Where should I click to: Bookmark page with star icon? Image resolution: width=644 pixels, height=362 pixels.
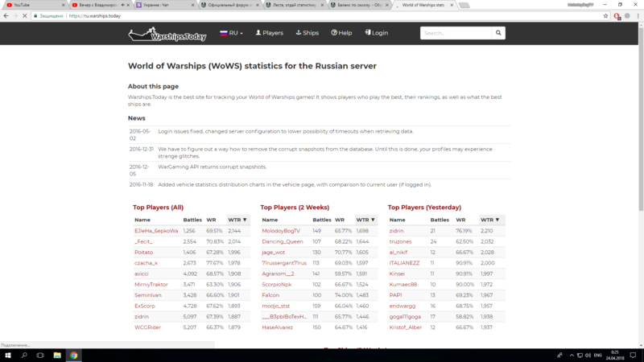tap(605, 15)
